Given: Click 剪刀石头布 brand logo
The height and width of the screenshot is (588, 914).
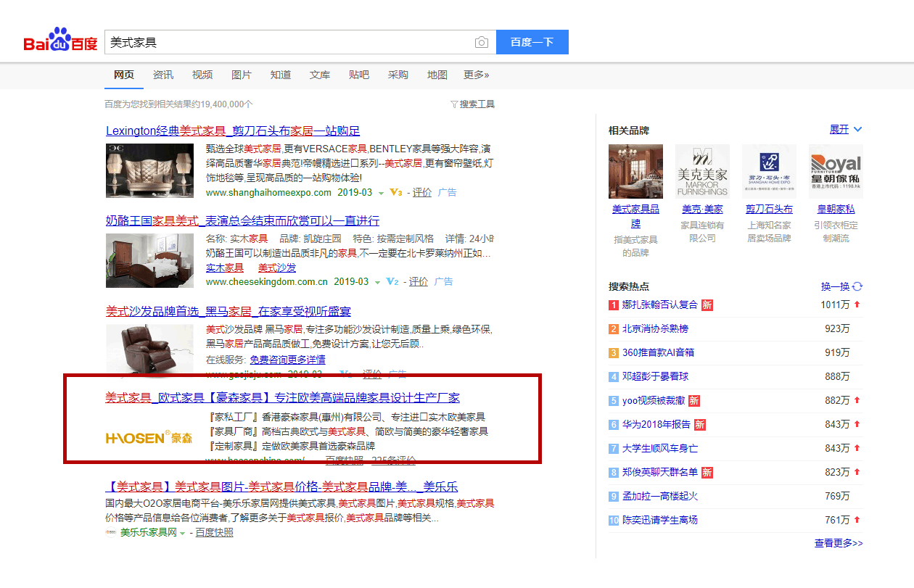Looking at the screenshot, I should pyautogui.click(x=769, y=171).
